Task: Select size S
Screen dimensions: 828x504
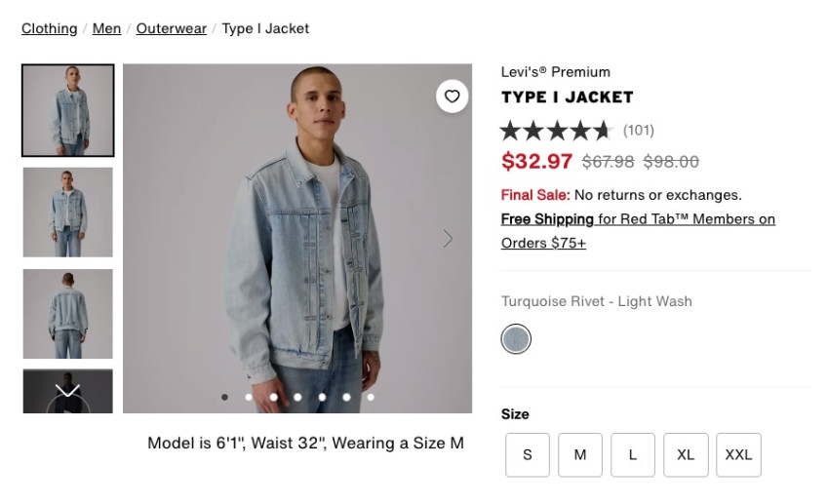Action: (x=528, y=455)
